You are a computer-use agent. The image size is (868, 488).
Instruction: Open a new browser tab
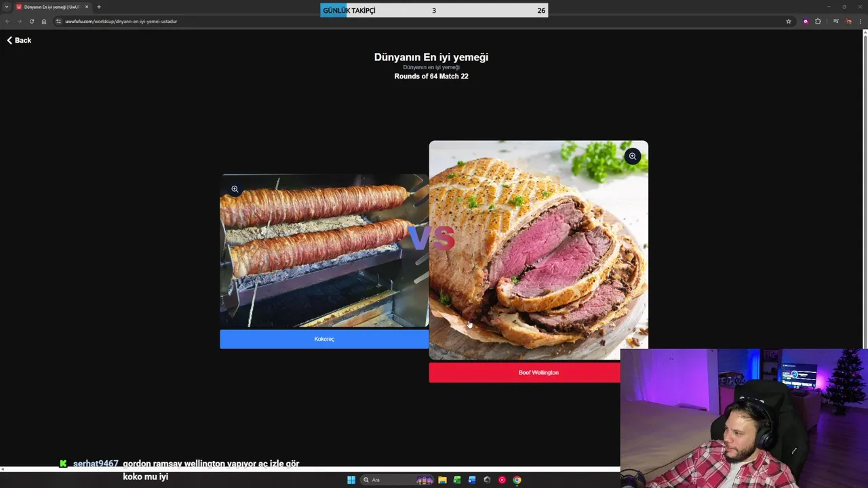pos(99,7)
